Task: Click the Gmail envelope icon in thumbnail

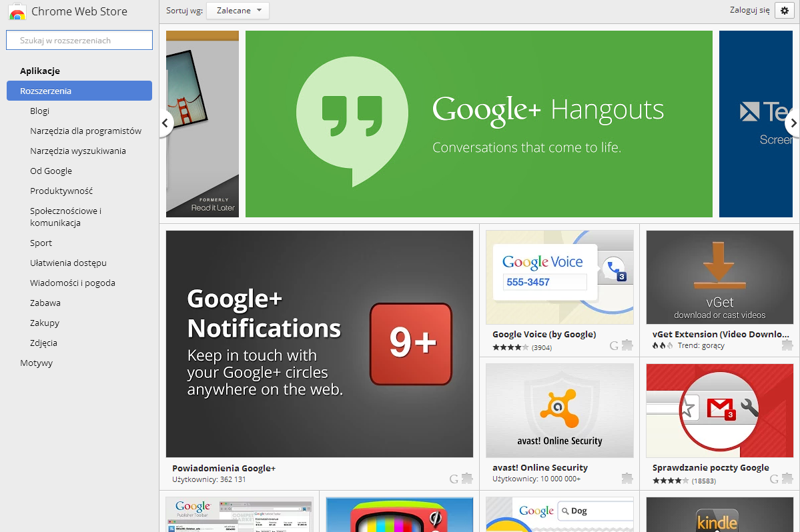Action: [x=721, y=408]
